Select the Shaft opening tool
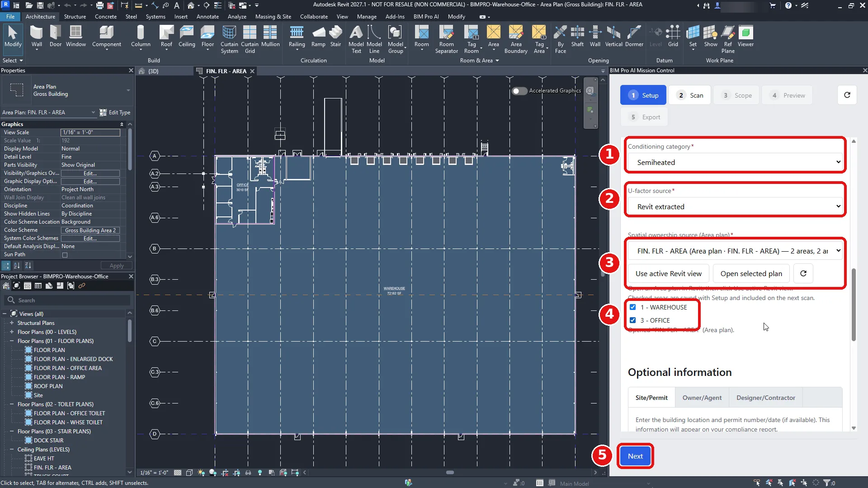The width and height of the screenshot is (868, 488). point(577,36)
